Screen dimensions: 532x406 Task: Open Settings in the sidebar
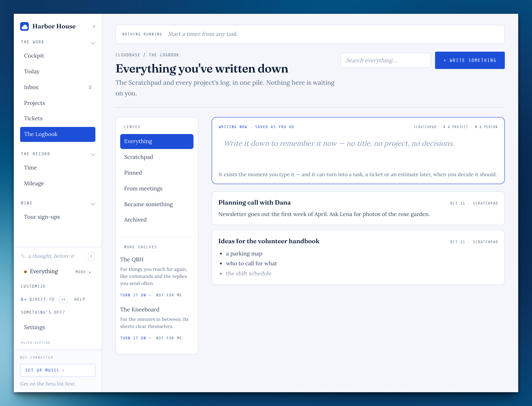58,327
